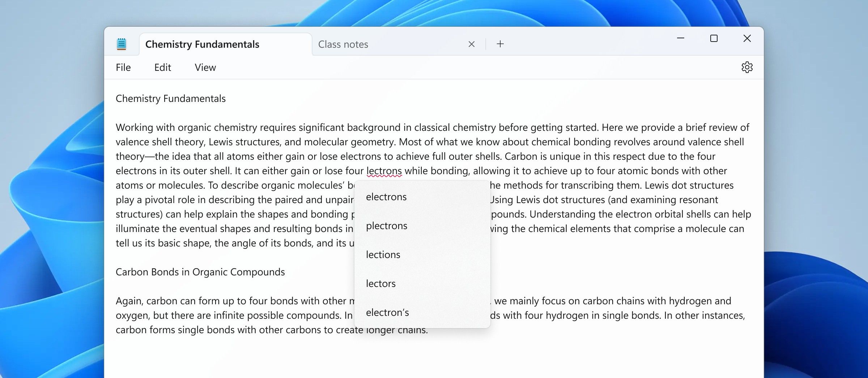The width and height of the screenshot is (868, 378).
Task: Place cursor in the "Carbon Bonds in Organic Compounds" heading
Action: click(200, 272)
